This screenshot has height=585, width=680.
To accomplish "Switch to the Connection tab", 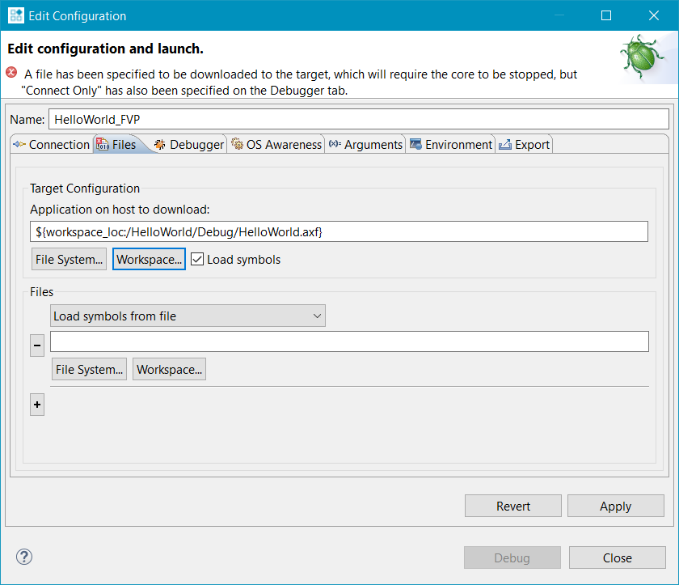I will tap(51, 145).
